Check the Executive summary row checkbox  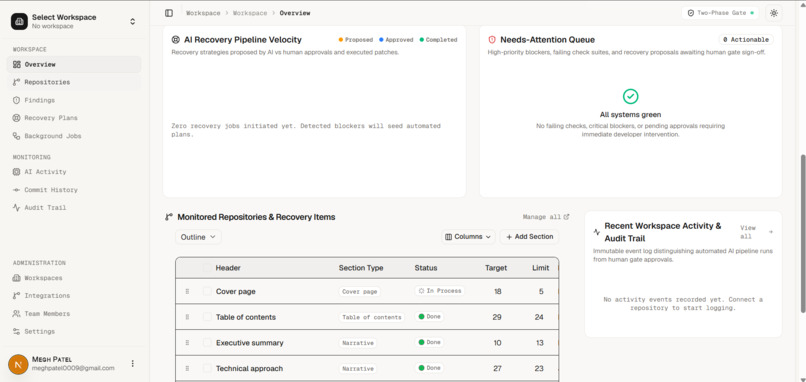tap(207, 342)
